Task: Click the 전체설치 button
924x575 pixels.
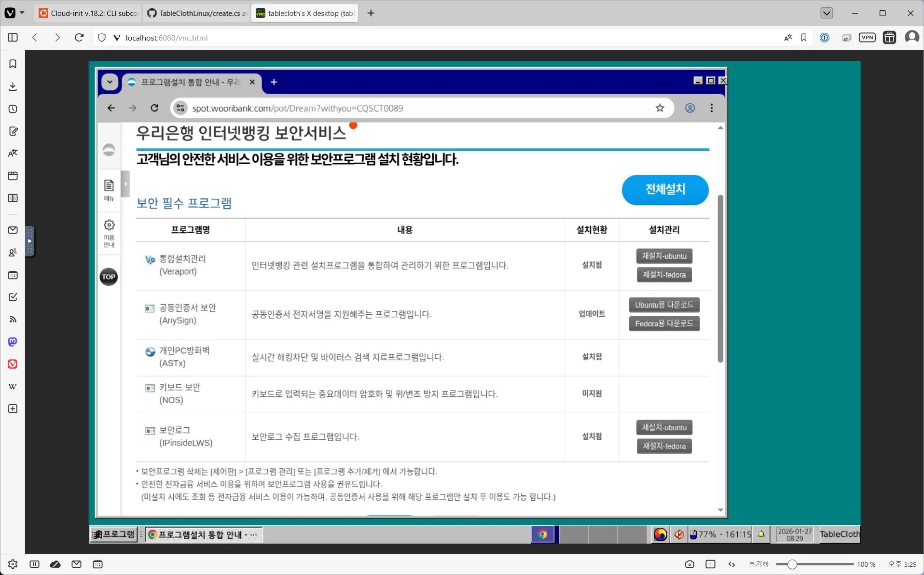Action: pyautogui.click(x=665, y=190)
